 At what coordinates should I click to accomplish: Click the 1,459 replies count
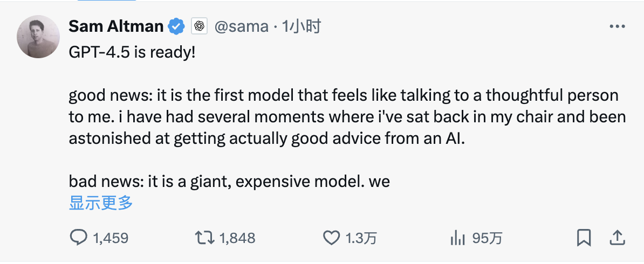click(x=111, y=238)
